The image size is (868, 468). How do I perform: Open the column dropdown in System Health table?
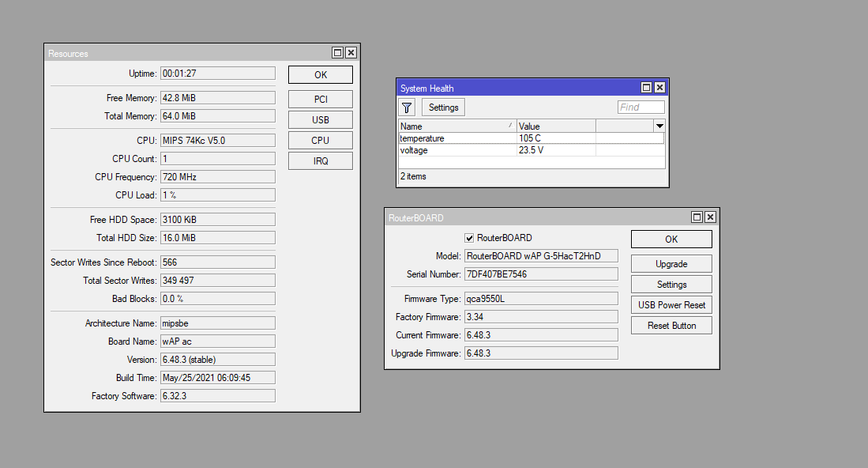[659, 126]
